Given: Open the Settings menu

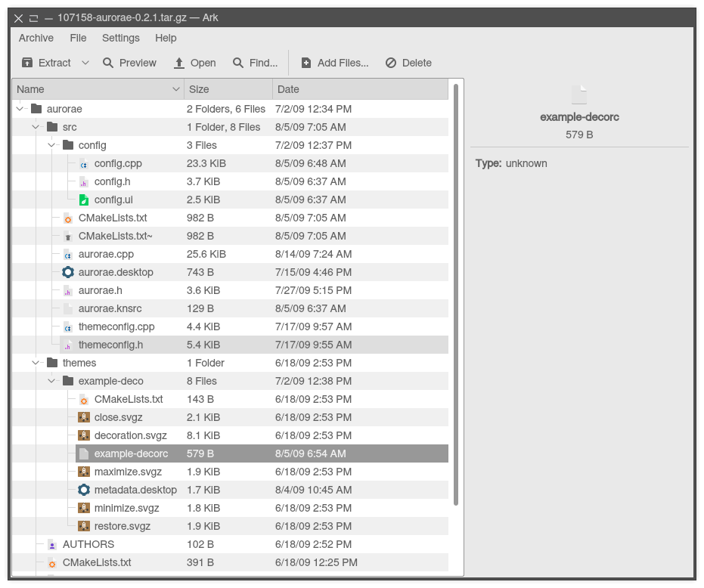Looking at the screenshot, I should coord(121,38).
